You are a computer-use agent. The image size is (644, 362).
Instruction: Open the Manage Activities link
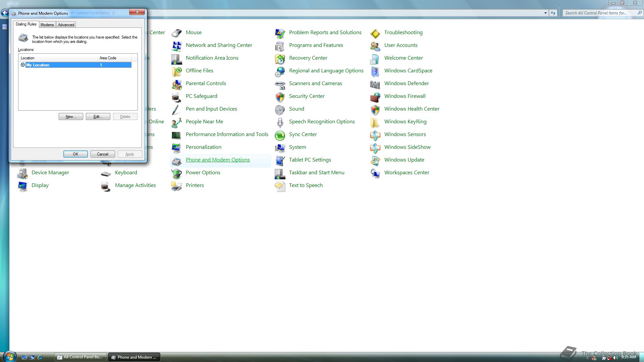tap(136, 185)
